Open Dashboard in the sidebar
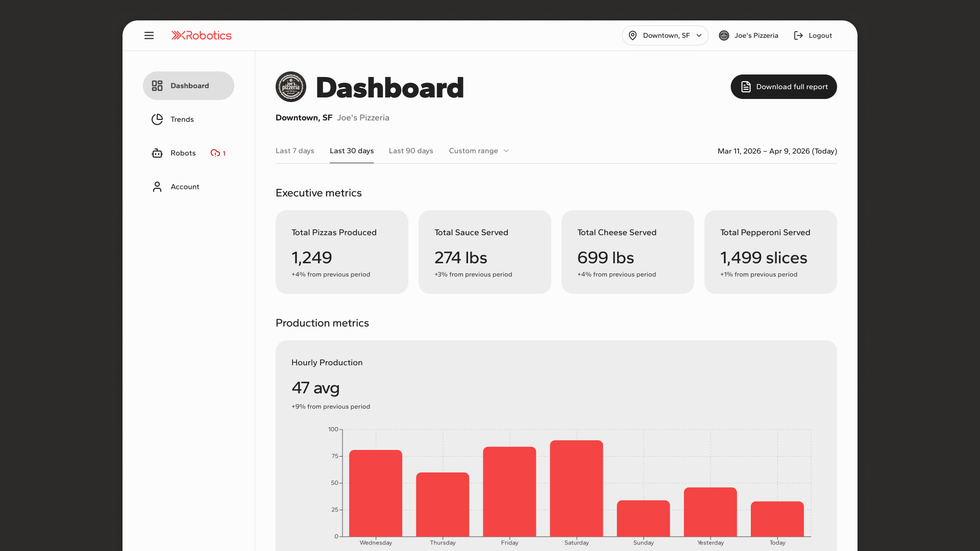This screenshot has height=551, width=980. (x=188, y=86)
